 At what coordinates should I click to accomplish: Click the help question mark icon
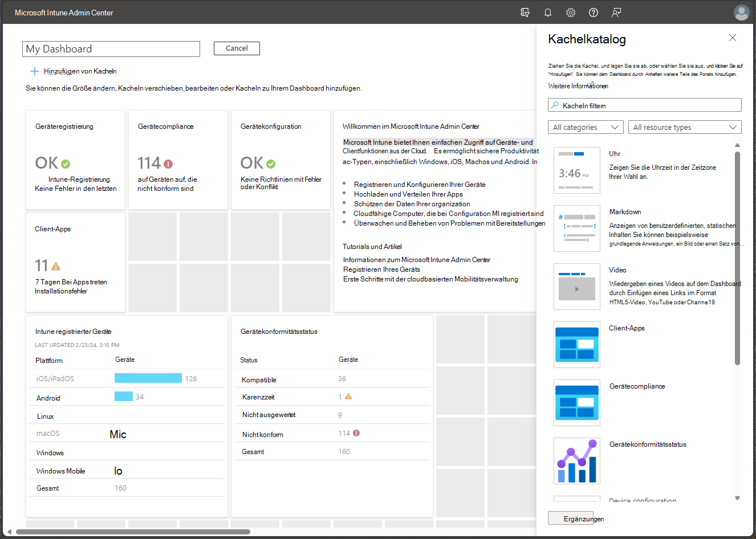pos(594,13)
